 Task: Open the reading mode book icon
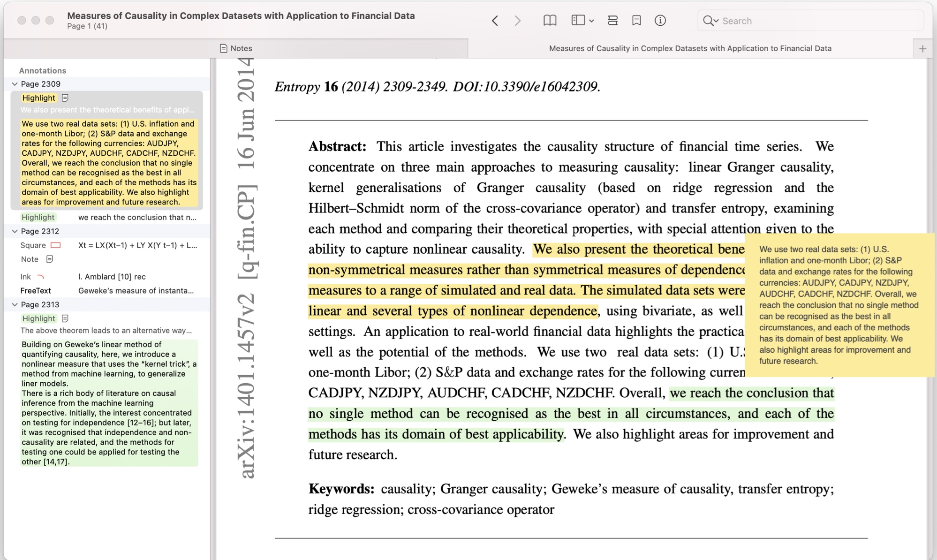tap(550, 20)
